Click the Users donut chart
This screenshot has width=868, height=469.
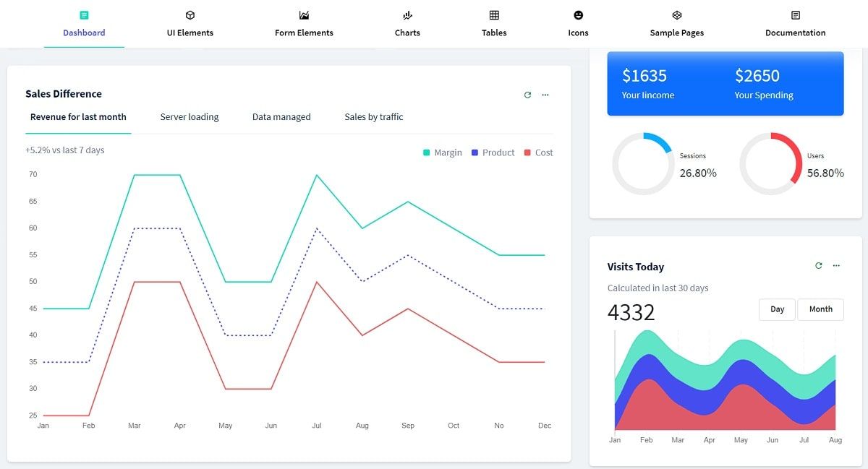tap(771, 163)
